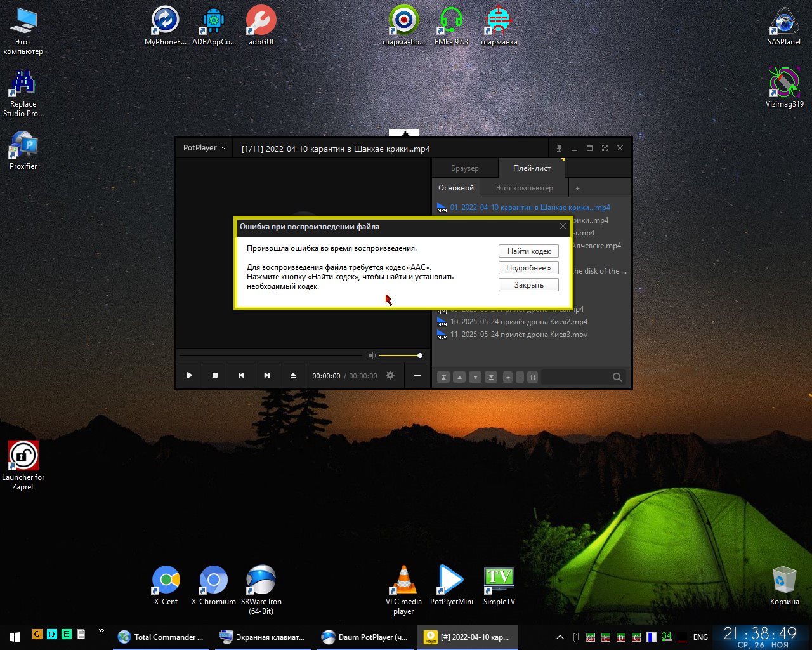Expand details with the Подробнее button
This screenshot has width=812, height=650.
pos(528,268)
